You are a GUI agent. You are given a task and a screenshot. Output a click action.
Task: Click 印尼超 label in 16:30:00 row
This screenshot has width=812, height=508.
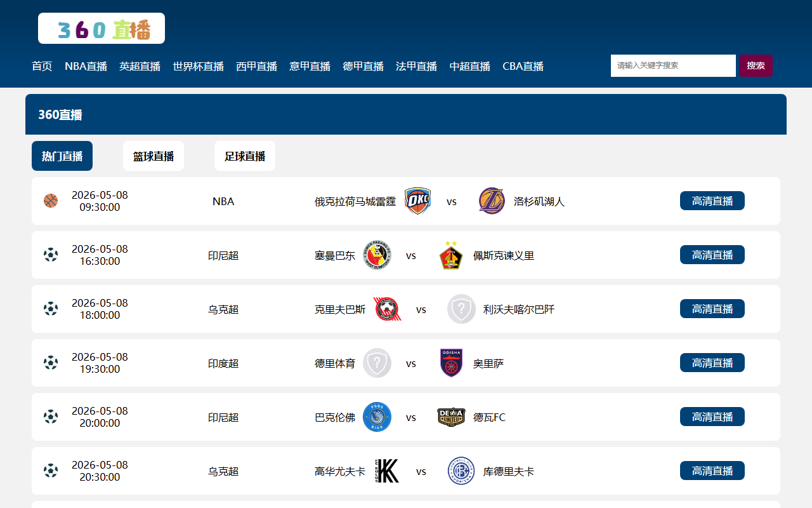click(x=223, y=255)
